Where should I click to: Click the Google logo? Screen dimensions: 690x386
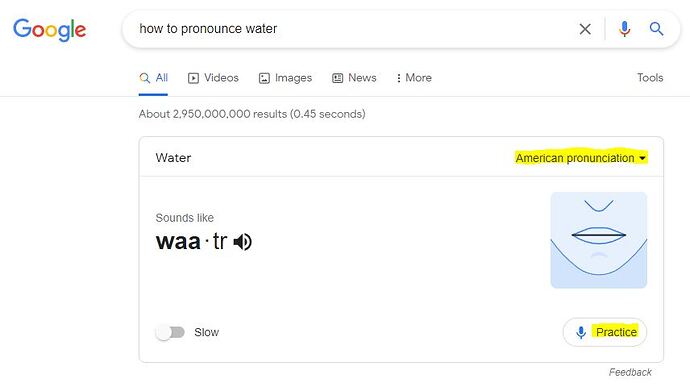click(50, 29)
